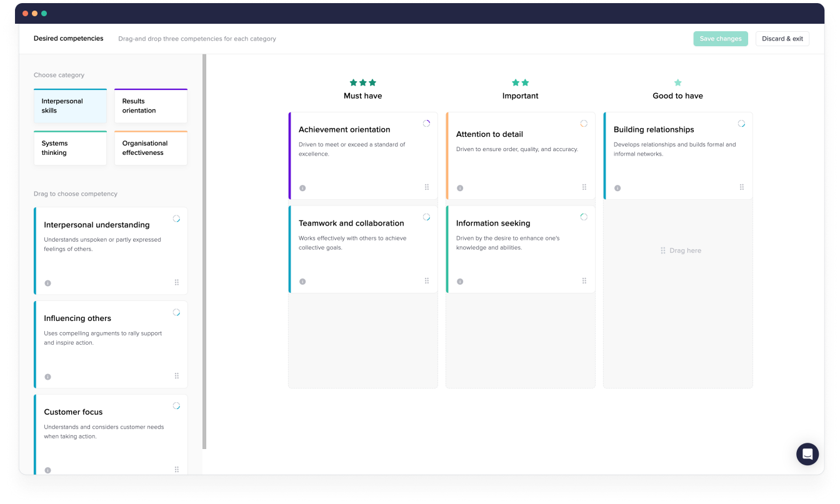Select the Achievement orientation card title
The width and height of the screenshot is (840, 504).
pos(344,130)
